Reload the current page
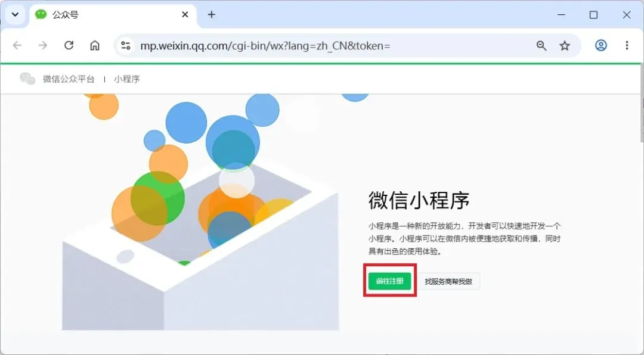This screenshot has width=644, height=355. click(x=69, y=45)
